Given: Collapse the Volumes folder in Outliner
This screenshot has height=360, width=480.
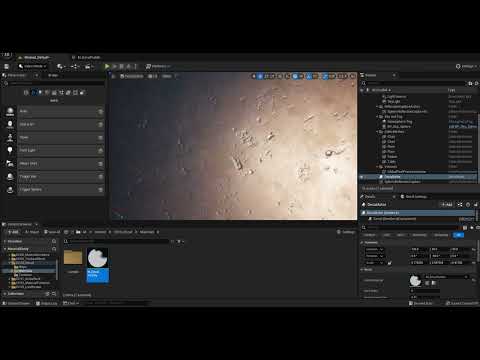Looking at the screenshot, I should pos(377,167).
